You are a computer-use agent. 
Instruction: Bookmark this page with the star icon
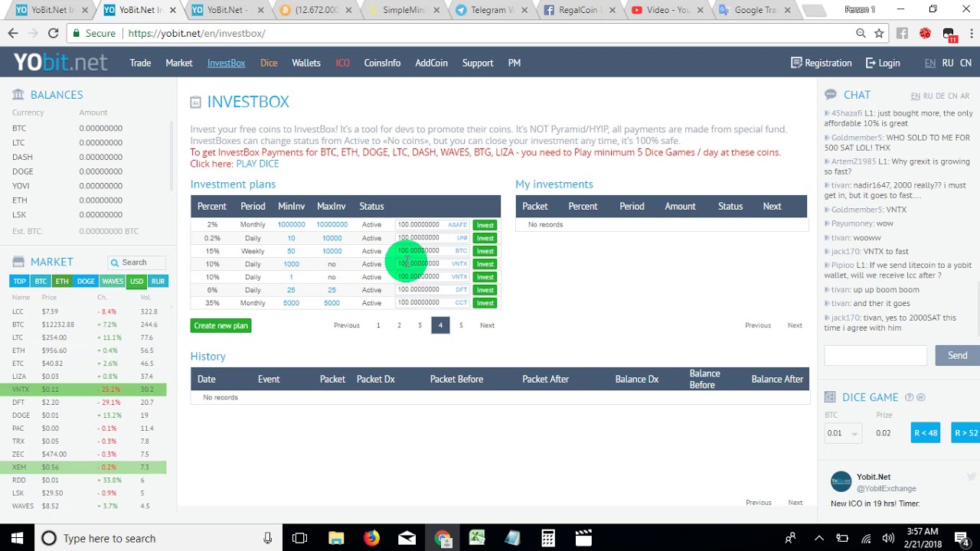879,34
